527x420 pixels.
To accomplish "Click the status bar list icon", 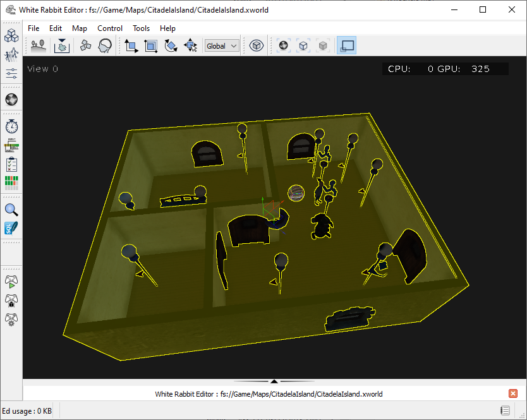I will point(505,411).
